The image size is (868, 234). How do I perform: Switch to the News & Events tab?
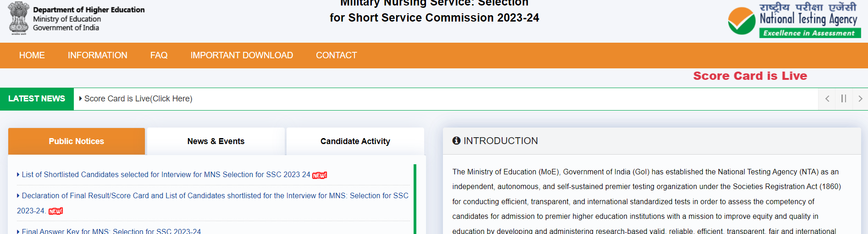click(216, 141)
